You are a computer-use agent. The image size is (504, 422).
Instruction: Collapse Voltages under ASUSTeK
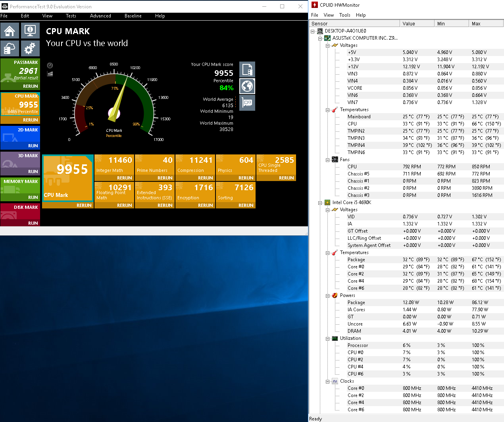click(328, 45)
